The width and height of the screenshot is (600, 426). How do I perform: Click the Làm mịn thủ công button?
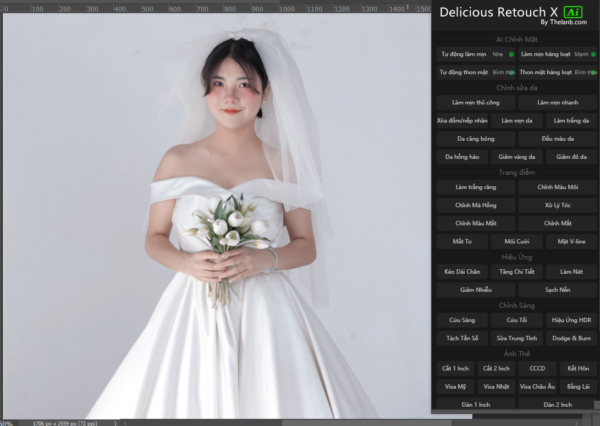(x=475, y=102)
